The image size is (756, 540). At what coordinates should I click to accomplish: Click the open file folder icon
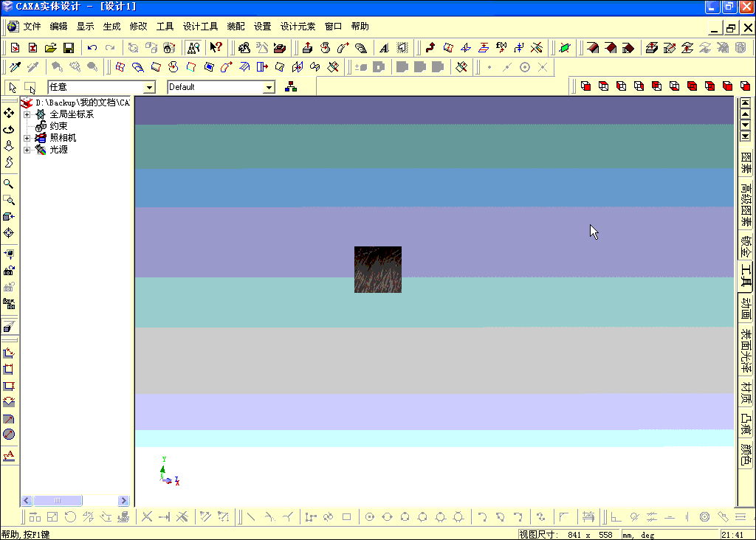coord(51,48)
